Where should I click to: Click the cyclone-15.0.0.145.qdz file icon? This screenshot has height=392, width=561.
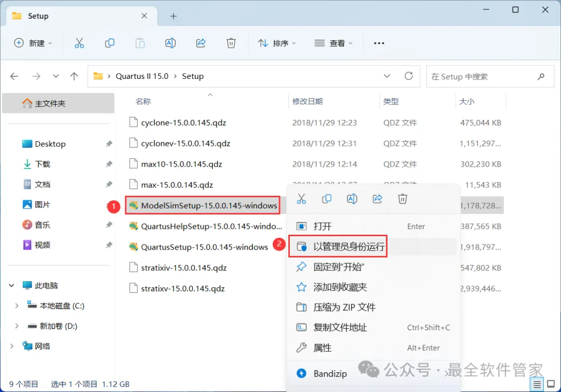pyautogui.click(x=133, y=123)
